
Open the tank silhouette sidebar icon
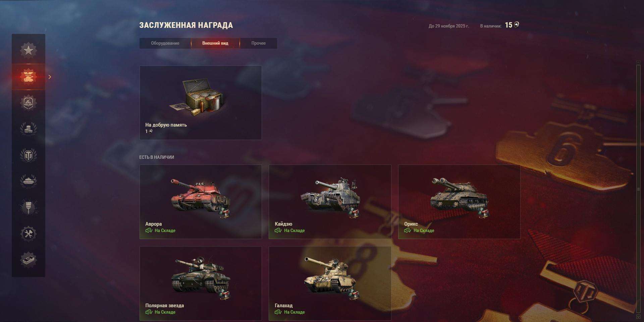click(x=29, y=181)
